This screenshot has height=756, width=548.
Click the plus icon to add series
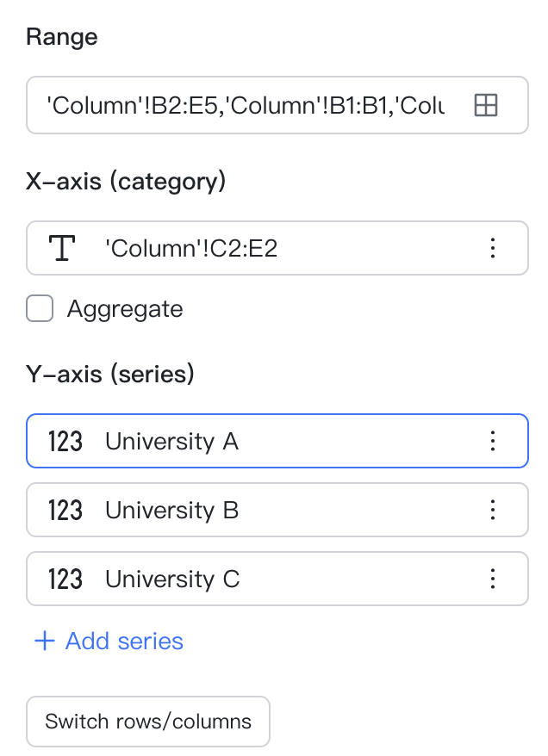click(x=44, y=641)
